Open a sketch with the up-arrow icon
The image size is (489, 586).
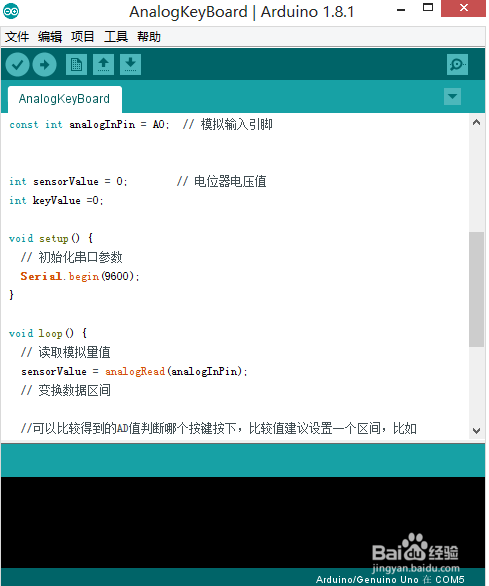[103, 64]
